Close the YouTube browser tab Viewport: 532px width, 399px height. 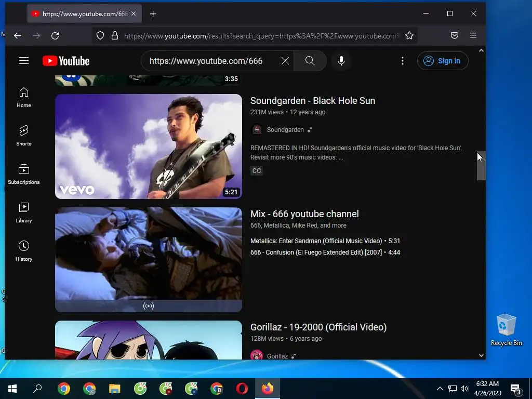[134, 14]
